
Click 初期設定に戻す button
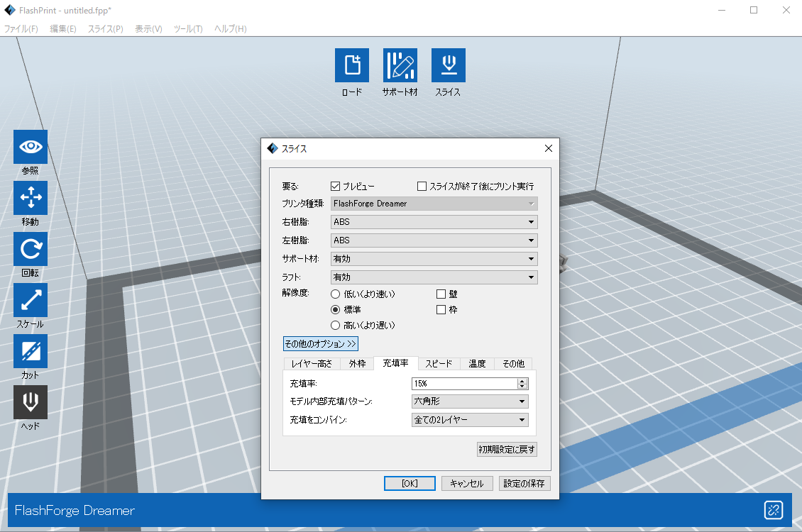tap(507, 449)
